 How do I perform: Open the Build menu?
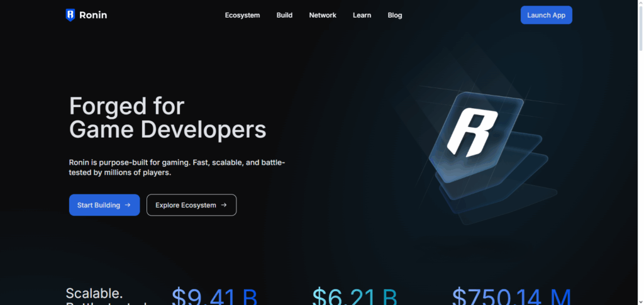284,15
